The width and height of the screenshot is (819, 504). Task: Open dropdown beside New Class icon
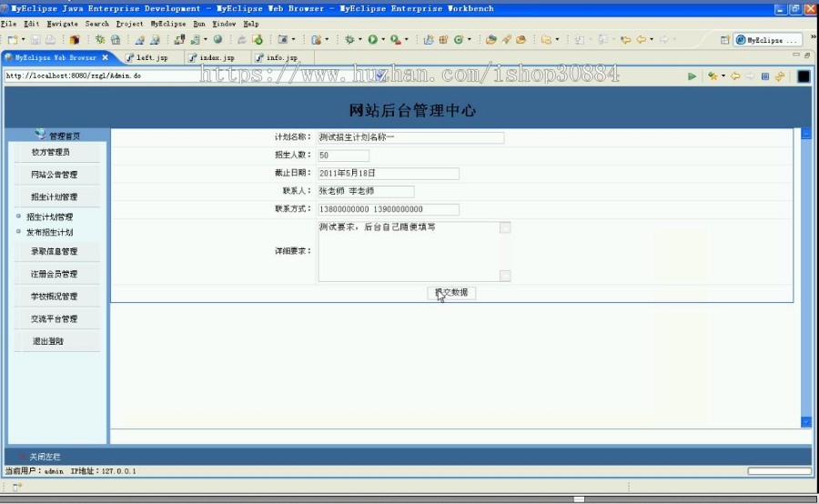pos(469,40)
